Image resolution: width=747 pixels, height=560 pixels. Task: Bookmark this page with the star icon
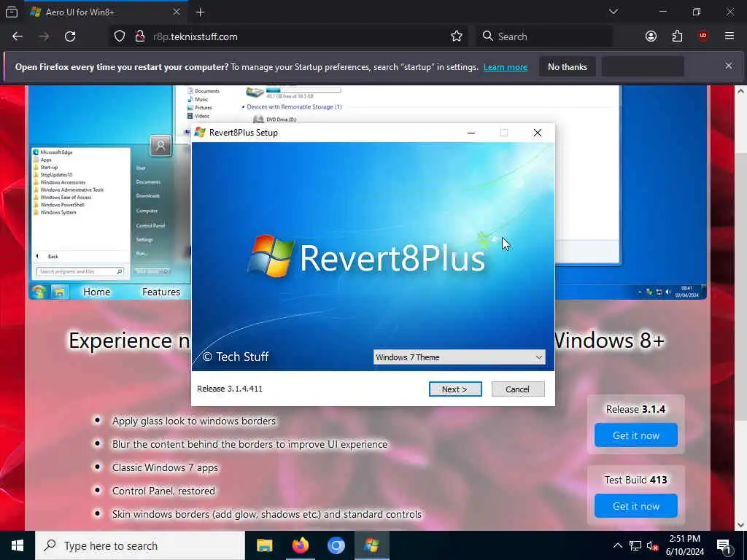click(457, 36)
